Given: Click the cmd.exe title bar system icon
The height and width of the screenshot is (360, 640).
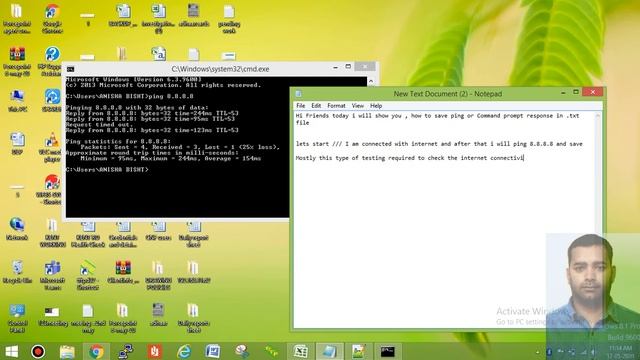Looking at the screenshot, I should pyautogui.click(x=71, y=69).
